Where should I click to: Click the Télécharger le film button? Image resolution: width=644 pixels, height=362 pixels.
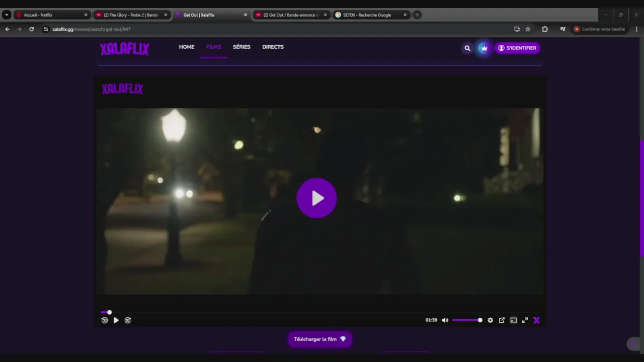pos(319,339)
